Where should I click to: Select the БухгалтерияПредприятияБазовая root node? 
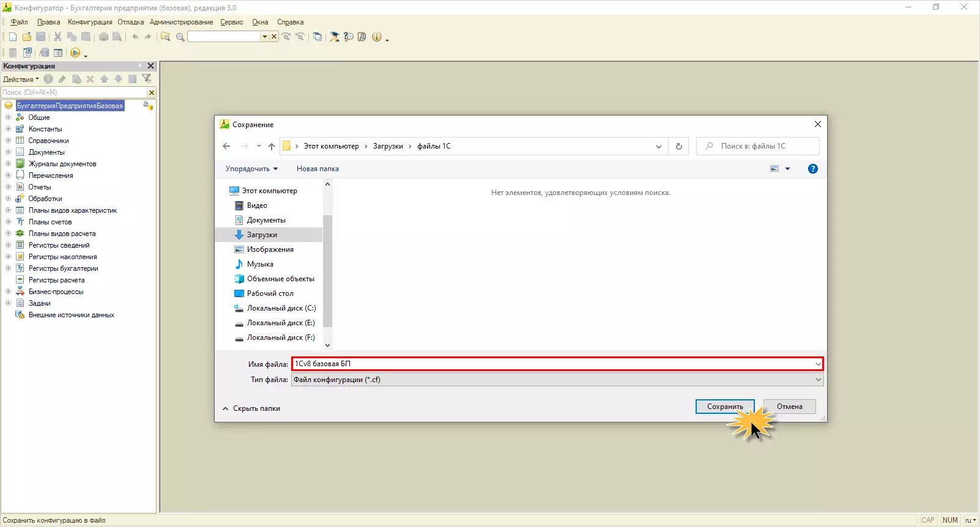pos(70,106)
